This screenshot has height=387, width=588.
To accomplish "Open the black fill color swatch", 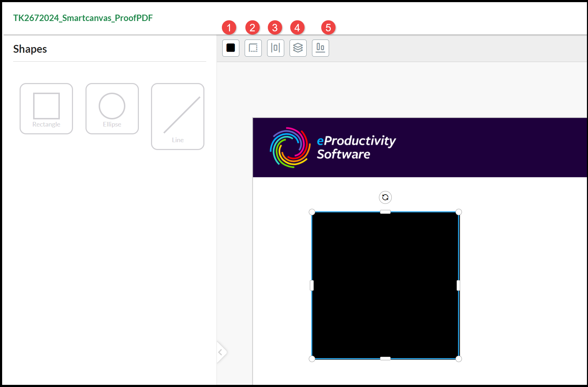I will 230,48.
